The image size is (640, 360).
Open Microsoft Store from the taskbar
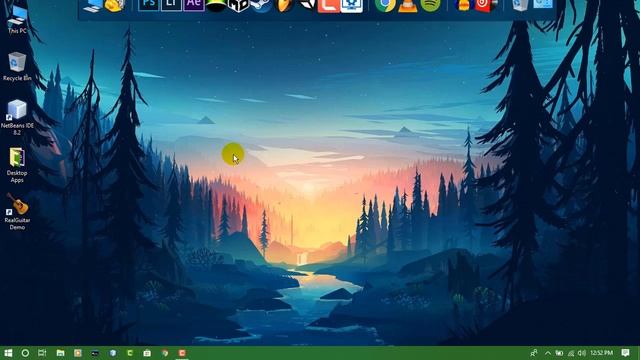pyautogui.click(x=147, y=353)
